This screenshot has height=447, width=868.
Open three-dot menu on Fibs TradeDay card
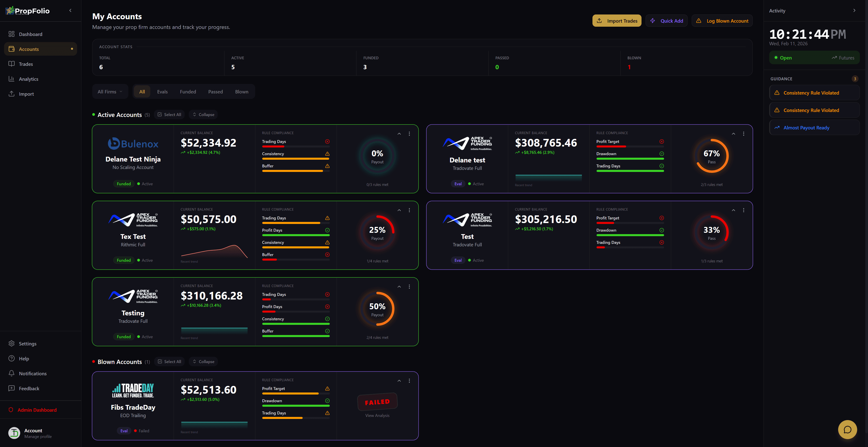(x=409, y=380)
